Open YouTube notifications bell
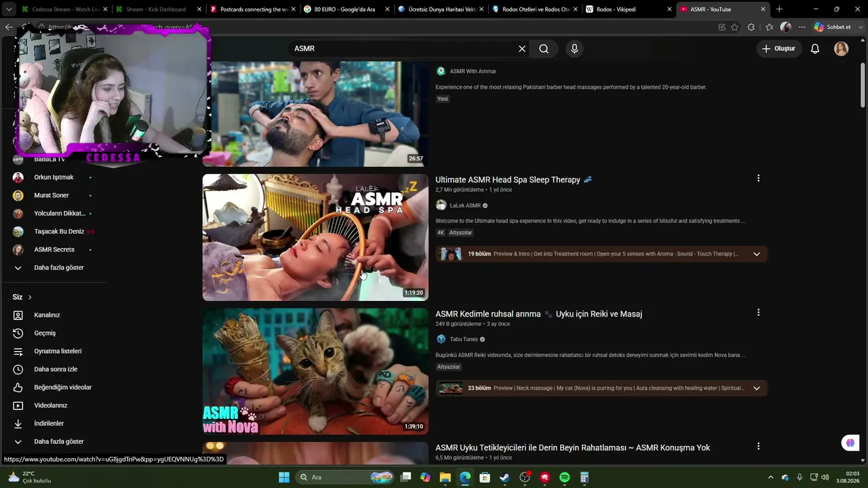 pos(815,49)
